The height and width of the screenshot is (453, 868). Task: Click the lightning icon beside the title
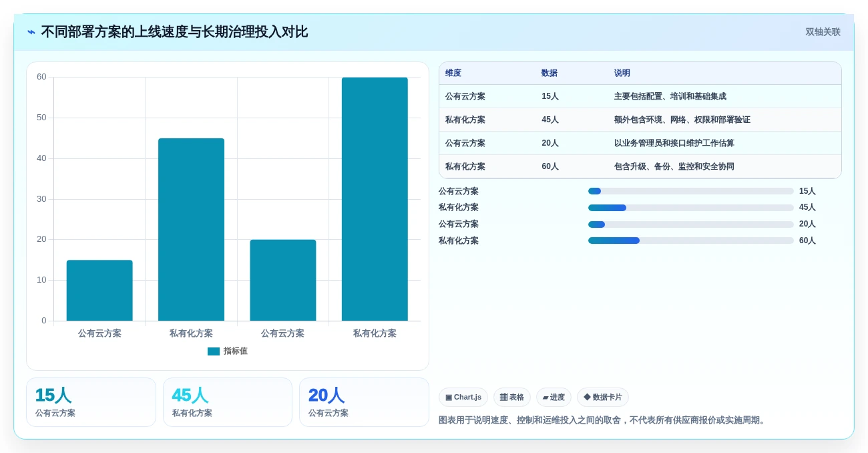click(x=31, y=32)
